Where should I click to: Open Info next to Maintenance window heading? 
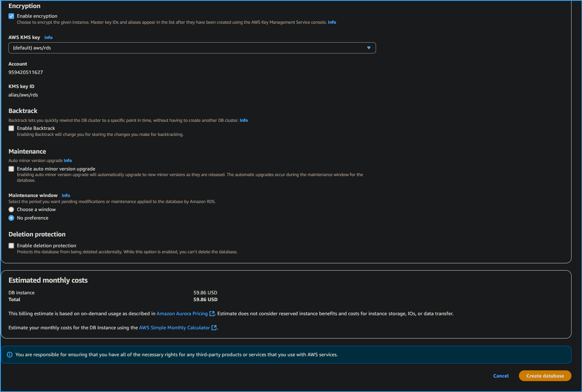[x=66, y=195]
